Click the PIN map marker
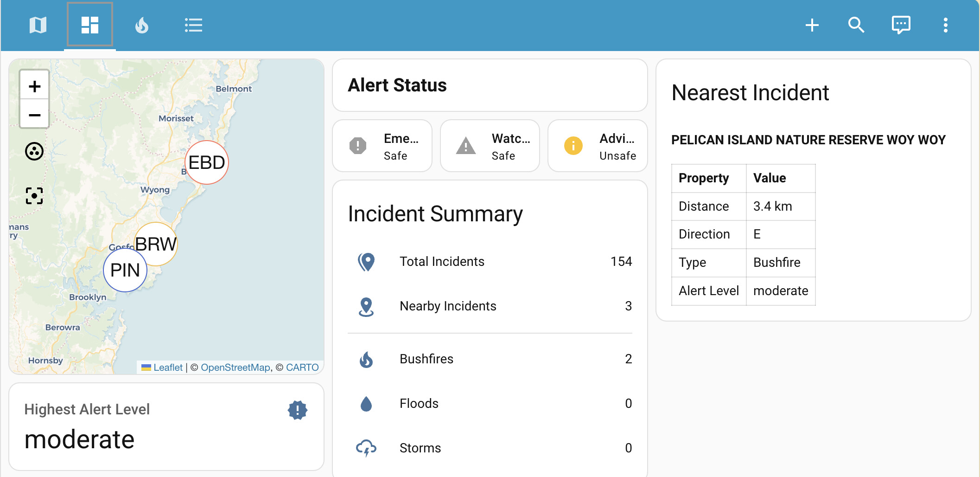The width and height of the screenshot is (980, 477). (125, 270)
